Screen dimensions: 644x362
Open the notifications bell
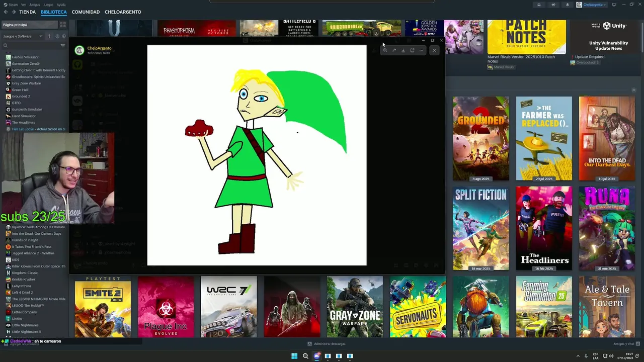click(x=568, y=5)
